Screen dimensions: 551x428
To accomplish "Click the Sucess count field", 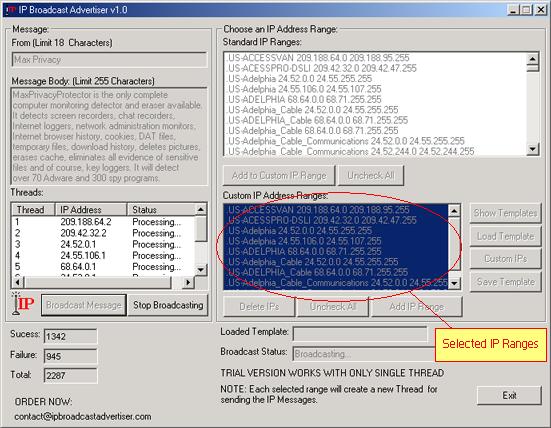I will (70, 336).
